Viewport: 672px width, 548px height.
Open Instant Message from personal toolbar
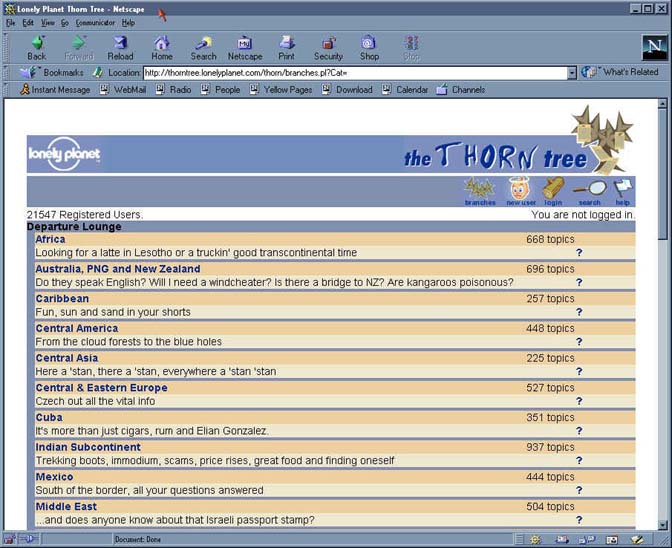(x=55, y=90)
